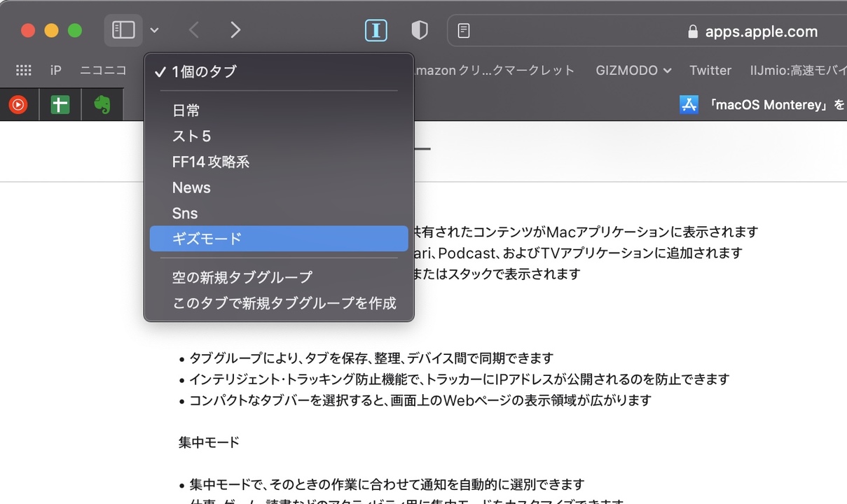This screenshot has height=504, width=847.
Task: Show Reader view from address bar
Action: [x=464, y=31]
